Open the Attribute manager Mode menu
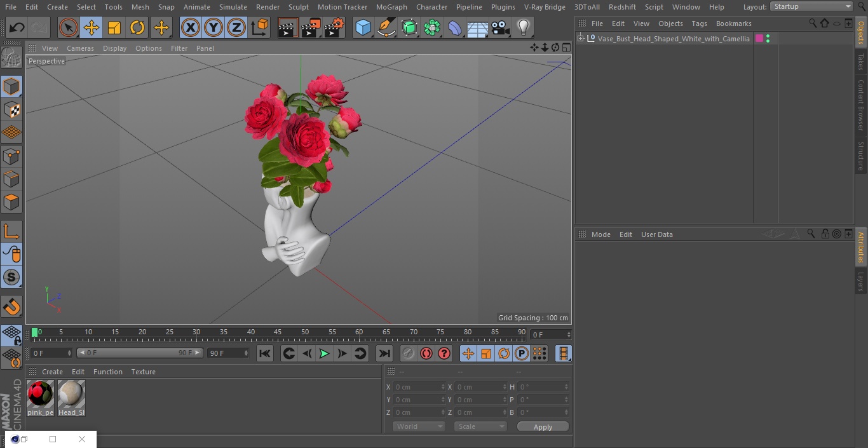Viewport: 868px width, 448px height. [600, 234]
